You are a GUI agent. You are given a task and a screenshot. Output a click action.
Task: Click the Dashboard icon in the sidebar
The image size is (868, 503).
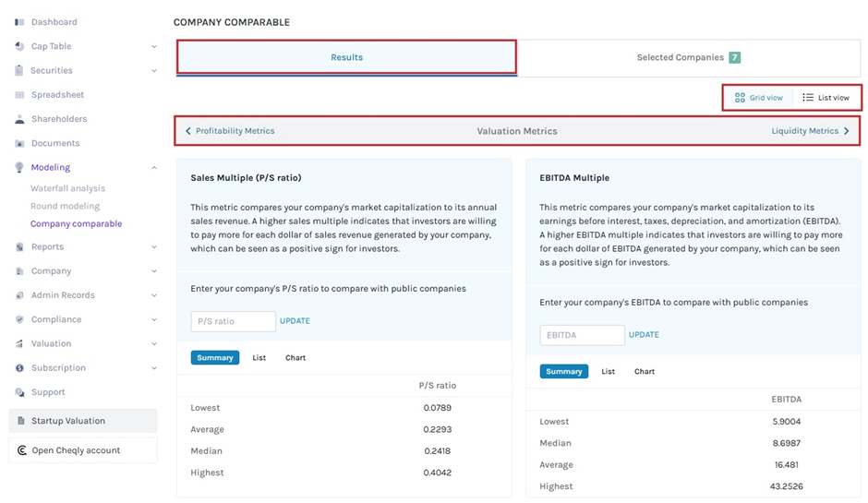19,22
